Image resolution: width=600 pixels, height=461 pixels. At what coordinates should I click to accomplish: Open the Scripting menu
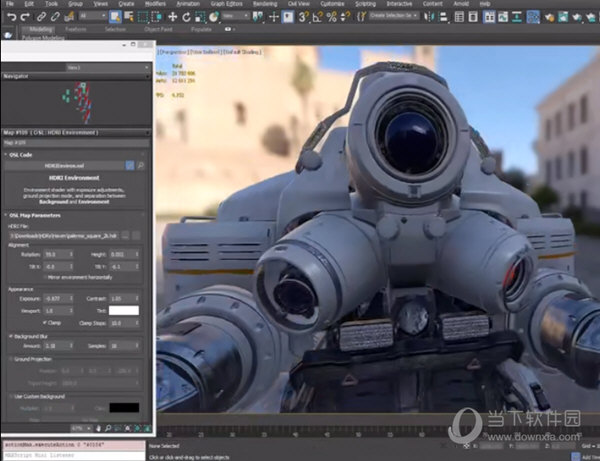[x=365, y=4]
